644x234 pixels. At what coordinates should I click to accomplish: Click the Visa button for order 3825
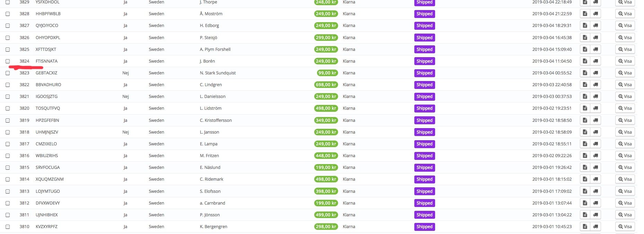pos(625,49)
